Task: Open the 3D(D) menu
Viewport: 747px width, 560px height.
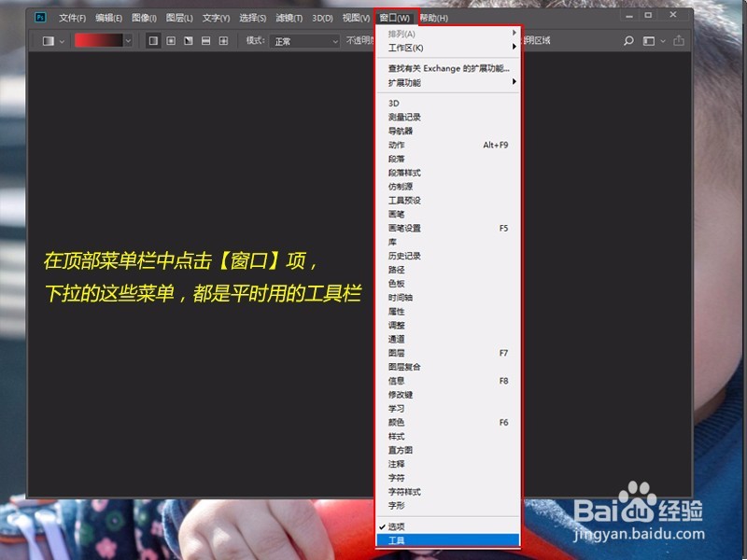Action: pyautogui.click(x=322, y=18)
